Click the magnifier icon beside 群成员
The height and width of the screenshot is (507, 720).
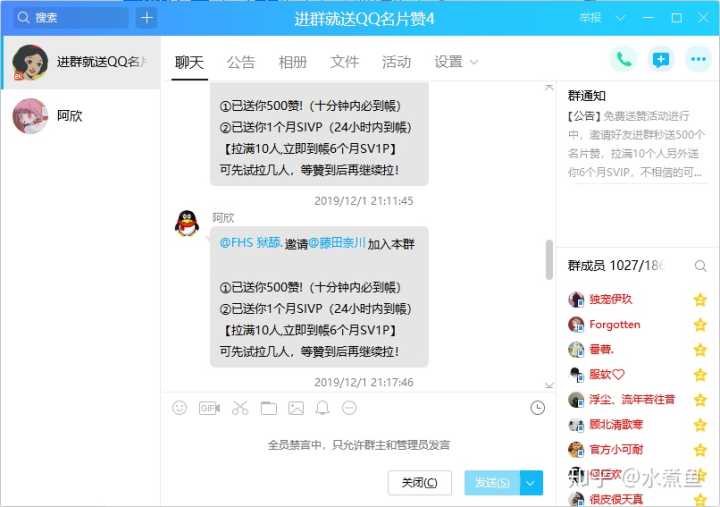click(700, 266)
